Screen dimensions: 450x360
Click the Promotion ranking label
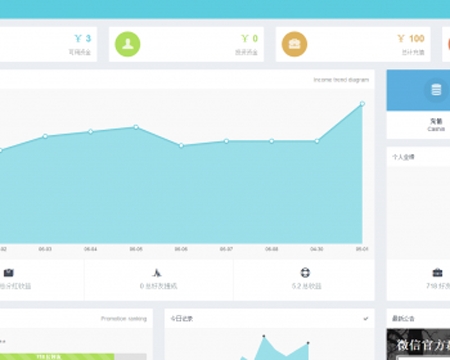click(124, 319)
